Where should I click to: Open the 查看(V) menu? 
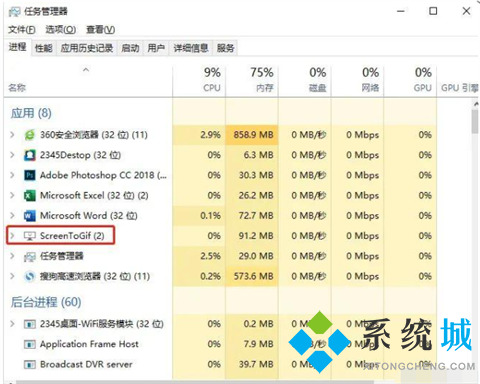[101, 30]
